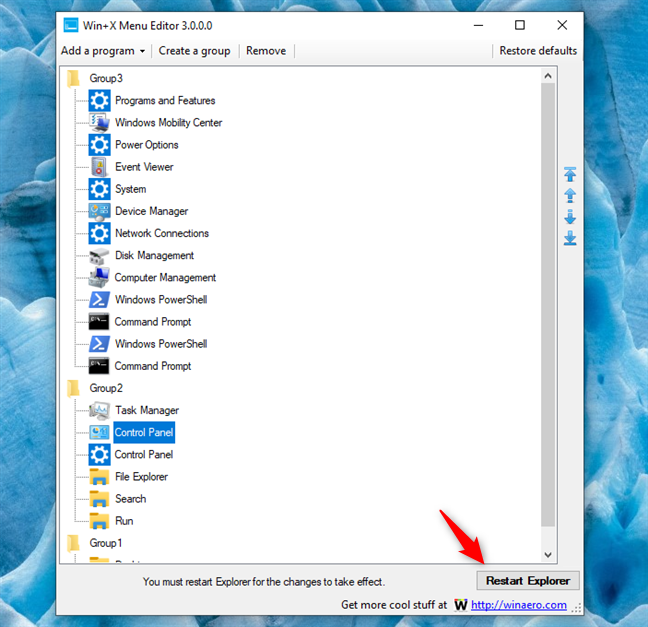Image resolution: width=648 pixels, height=627 pixels.
Task: Click the Run folder icon
Action: pyautogui.click(x=99, y=521)
